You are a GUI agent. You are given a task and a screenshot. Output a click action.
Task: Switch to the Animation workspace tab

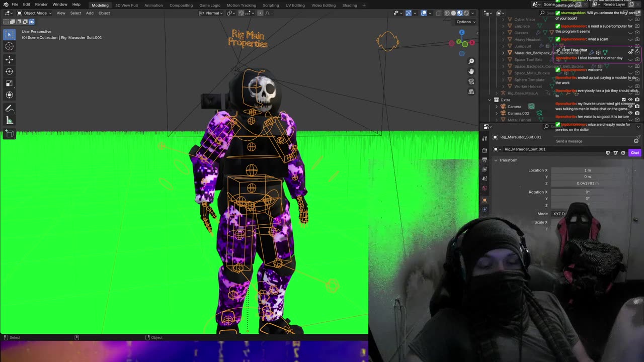[x=153, y=5]
